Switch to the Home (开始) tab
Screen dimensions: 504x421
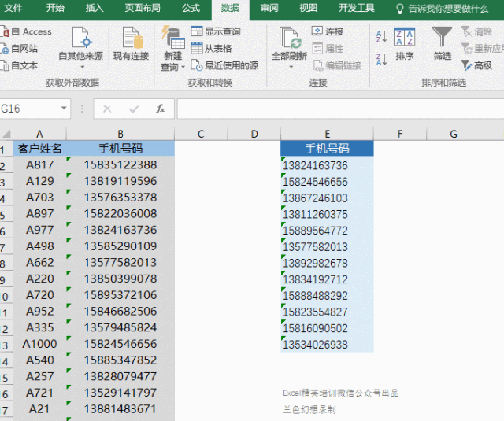[55, 8]
